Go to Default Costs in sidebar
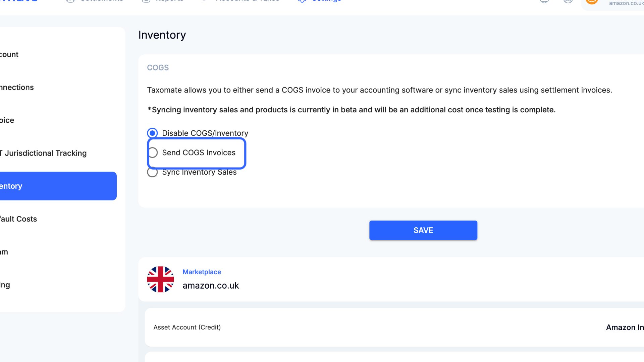The height and width of the screenshot is (362, 644). pos(18,219)
